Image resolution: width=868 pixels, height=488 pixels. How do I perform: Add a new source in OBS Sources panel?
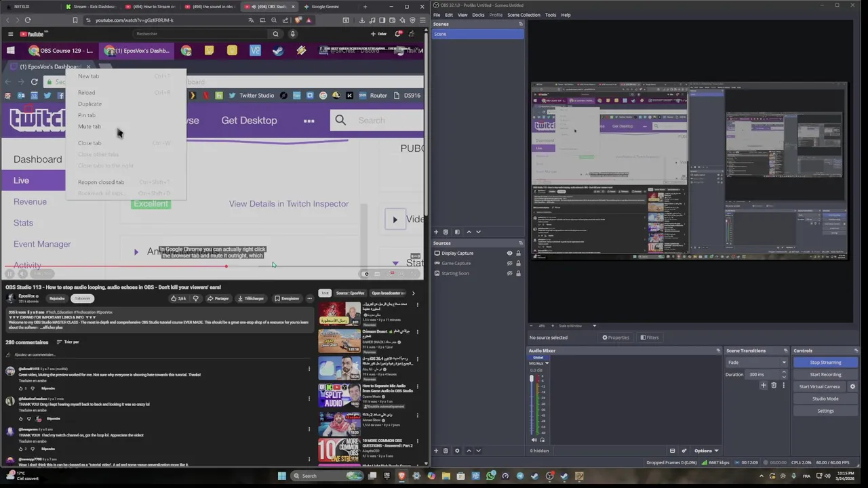(436, 451)
